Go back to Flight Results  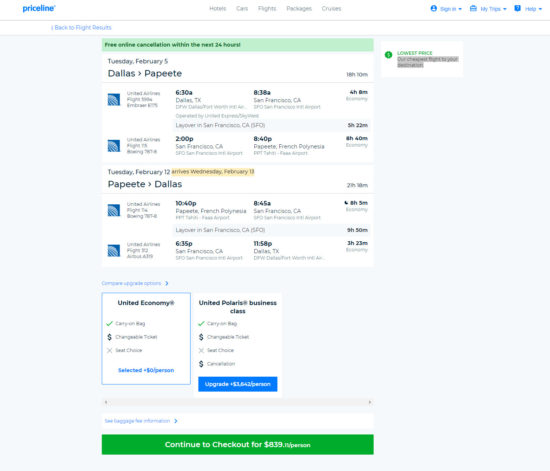81,27
